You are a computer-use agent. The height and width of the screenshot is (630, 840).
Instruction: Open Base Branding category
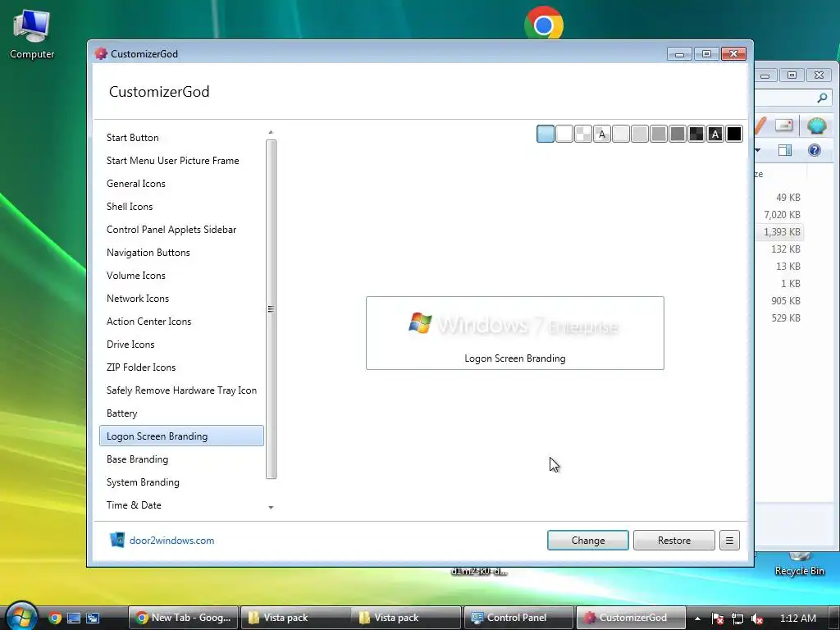(x=181, y=459)
